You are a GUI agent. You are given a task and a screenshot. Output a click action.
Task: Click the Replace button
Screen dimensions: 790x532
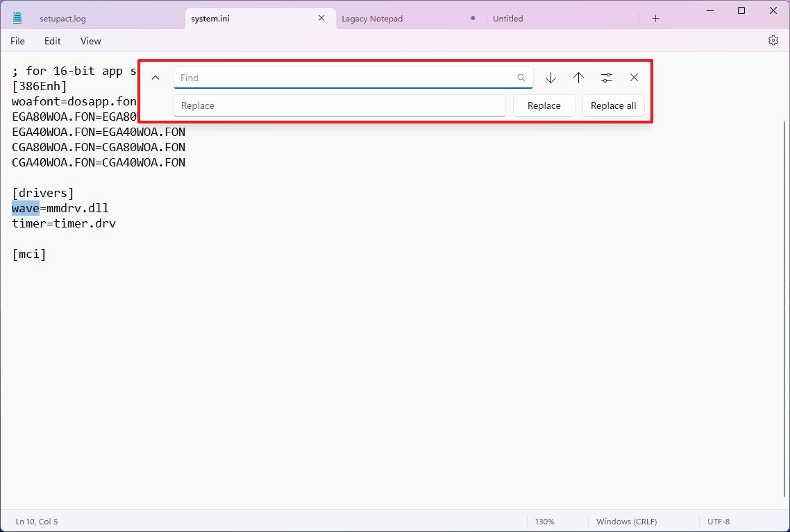coord(544,105)
